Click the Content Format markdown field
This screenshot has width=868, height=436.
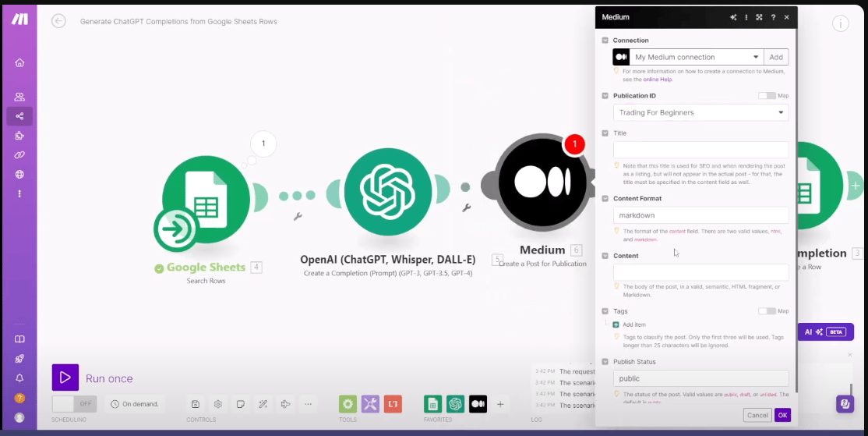(x=700, y=215)
